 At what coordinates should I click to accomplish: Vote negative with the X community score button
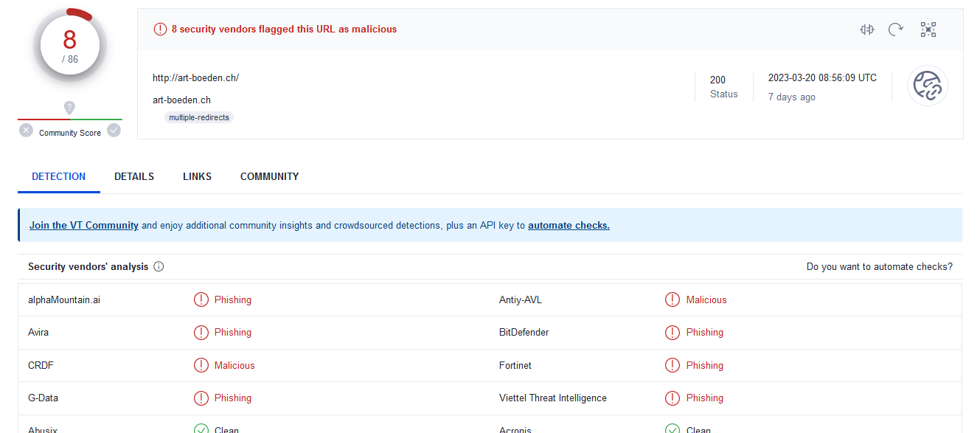tap(27, 131)
